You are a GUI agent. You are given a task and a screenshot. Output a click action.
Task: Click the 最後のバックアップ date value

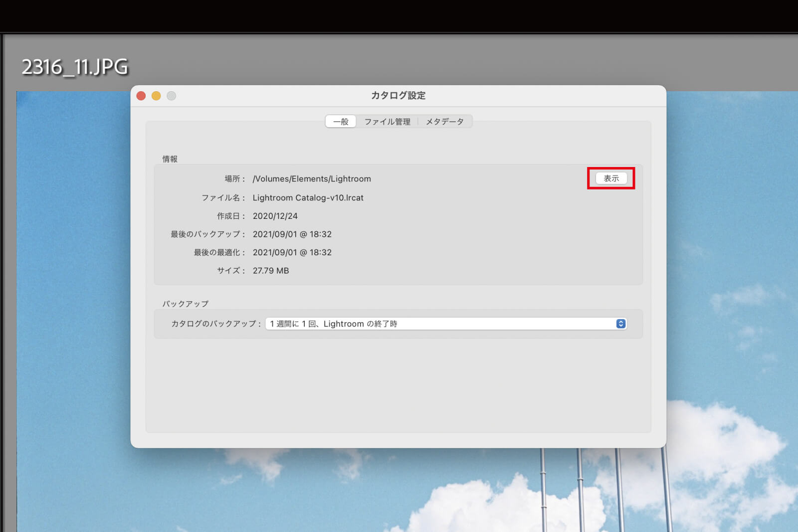tap(292, 234)
